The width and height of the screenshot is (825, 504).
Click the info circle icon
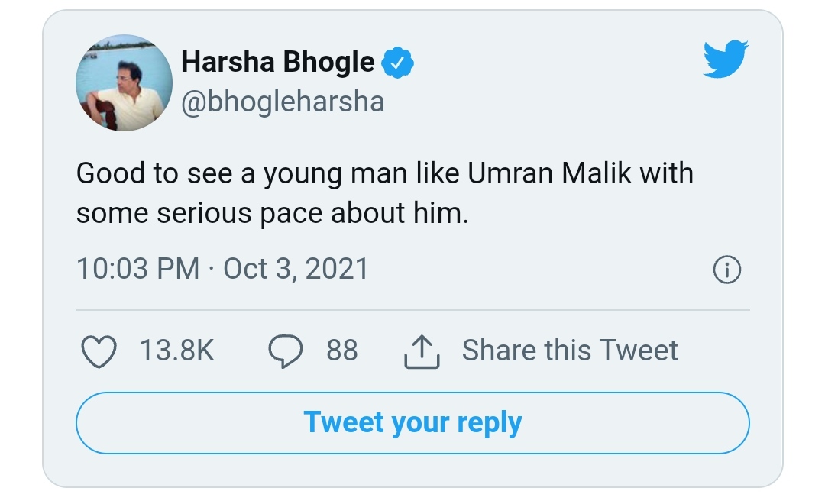[726, 270]
